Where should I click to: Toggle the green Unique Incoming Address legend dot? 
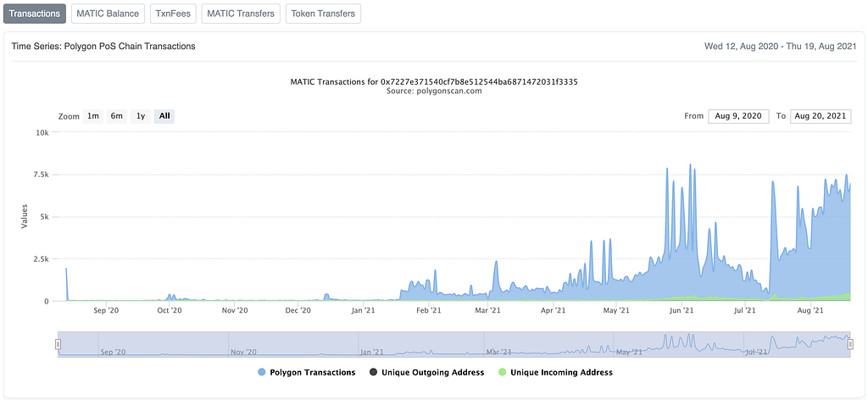(x=503, y=372)
